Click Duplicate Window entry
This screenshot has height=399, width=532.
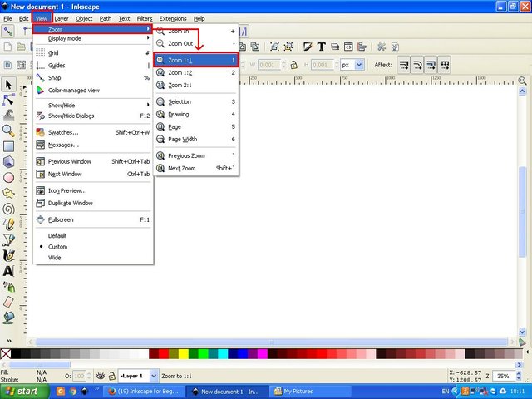[92, 203]
